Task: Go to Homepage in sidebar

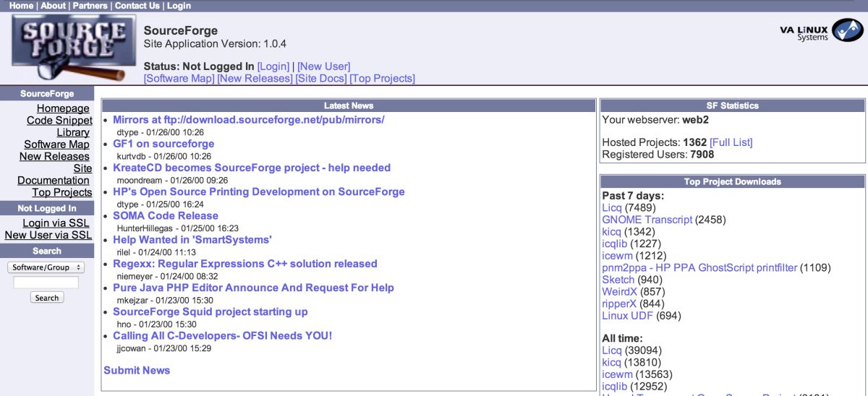Action: (64, 108)
